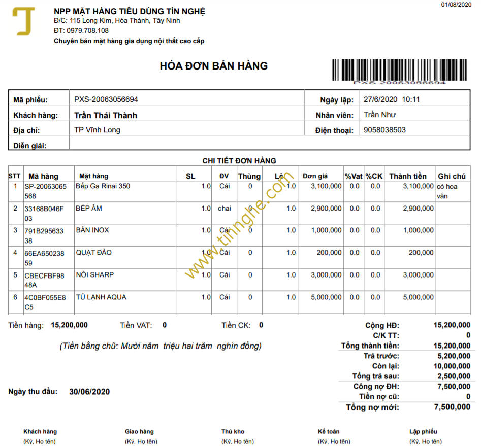Viewport: 481px width, 448px height.
Task: Click the 'Ghi chú' column header
Action: coord(452,176)
